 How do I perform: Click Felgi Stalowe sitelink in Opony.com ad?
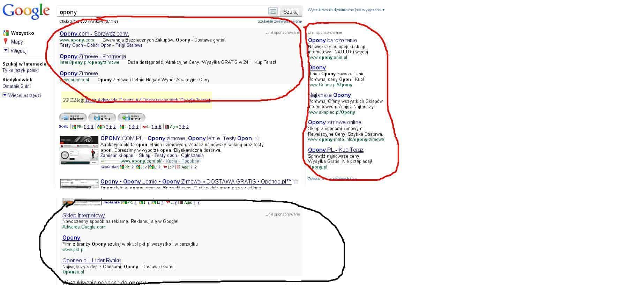click(129, 45)
